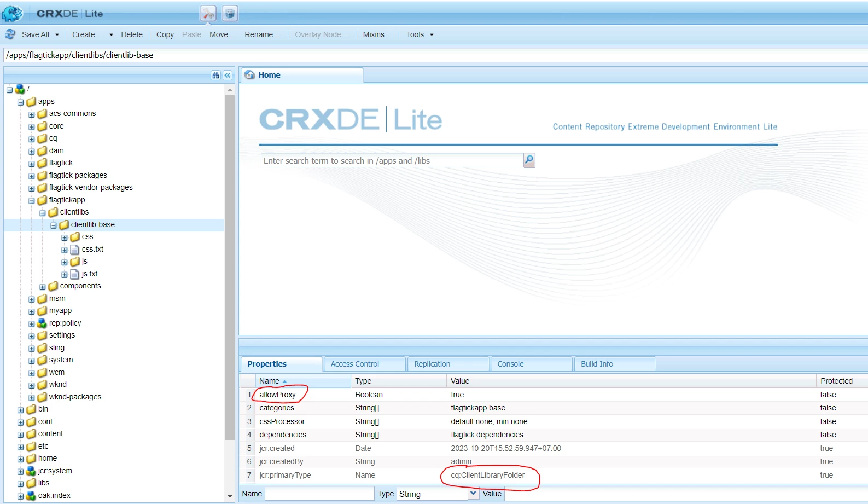Click the rep:policy node icon

[42, 323]
